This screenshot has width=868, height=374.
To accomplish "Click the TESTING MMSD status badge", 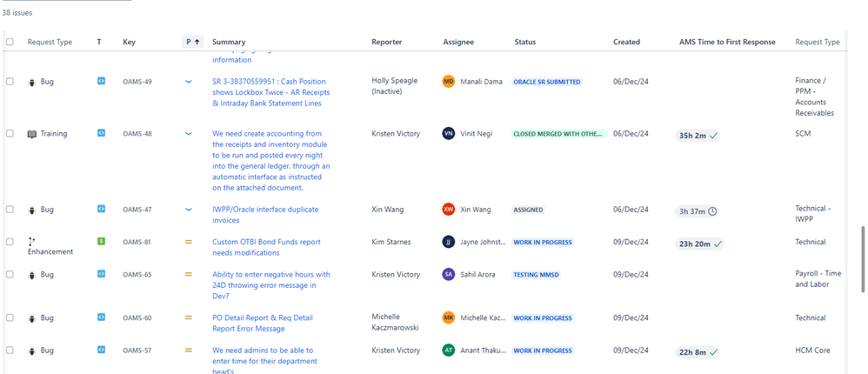I will click(x=537, y=275).
